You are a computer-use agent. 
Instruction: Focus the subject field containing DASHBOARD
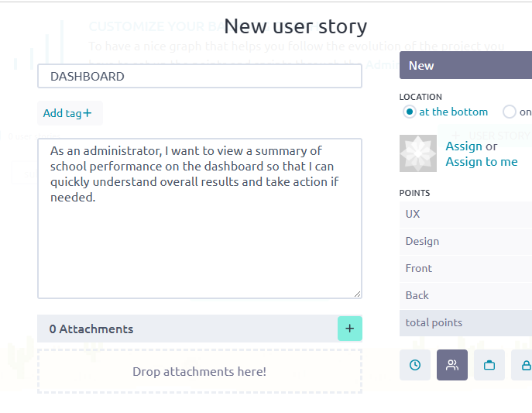click(x=199, y=76)
